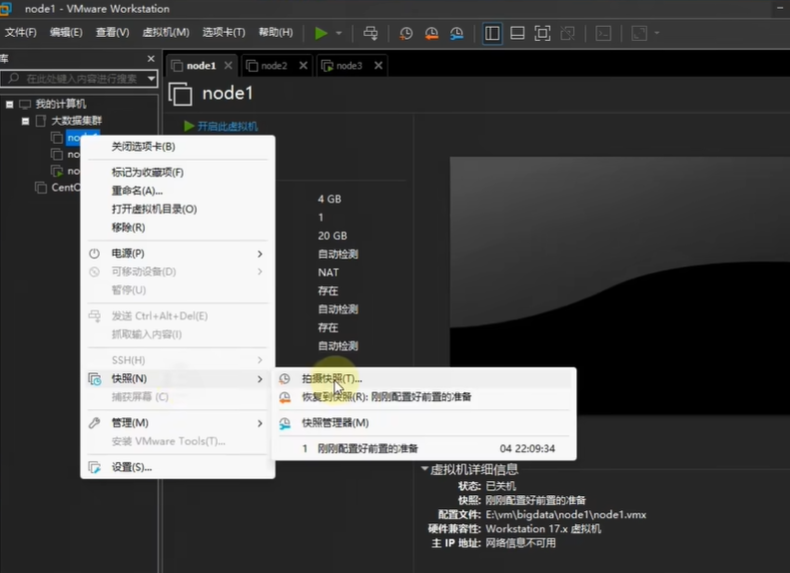Click the icon beside 快照管理器(M)
This screenshot has height=573, width=790.
tap(285, 423)
